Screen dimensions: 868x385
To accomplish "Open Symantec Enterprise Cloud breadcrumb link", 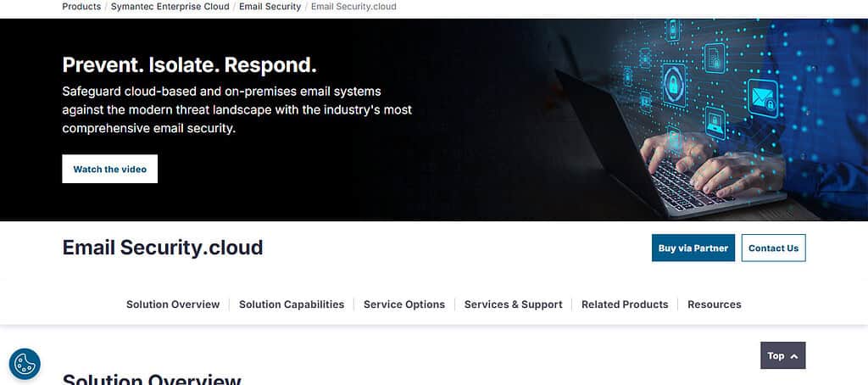I will pos(170,7).
